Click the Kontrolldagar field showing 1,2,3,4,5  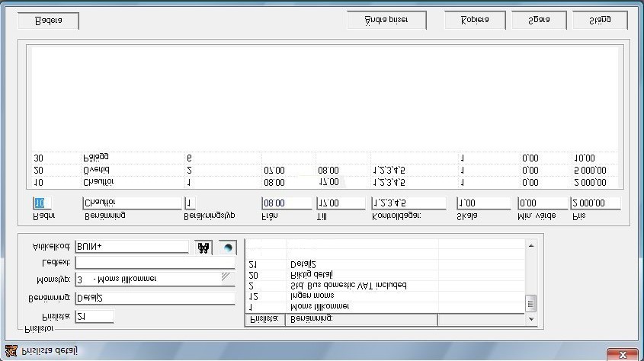(409, 203)
